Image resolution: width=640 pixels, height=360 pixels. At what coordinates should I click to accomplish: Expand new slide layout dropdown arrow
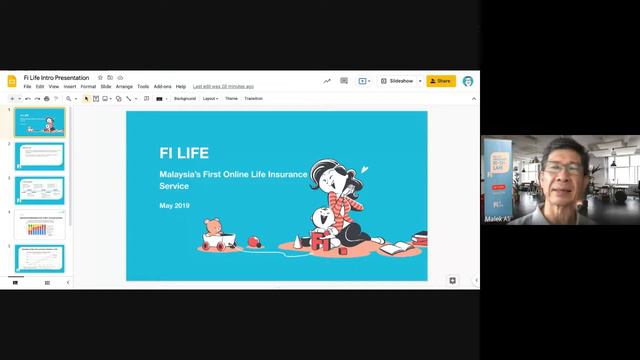(x=19, y=99)
